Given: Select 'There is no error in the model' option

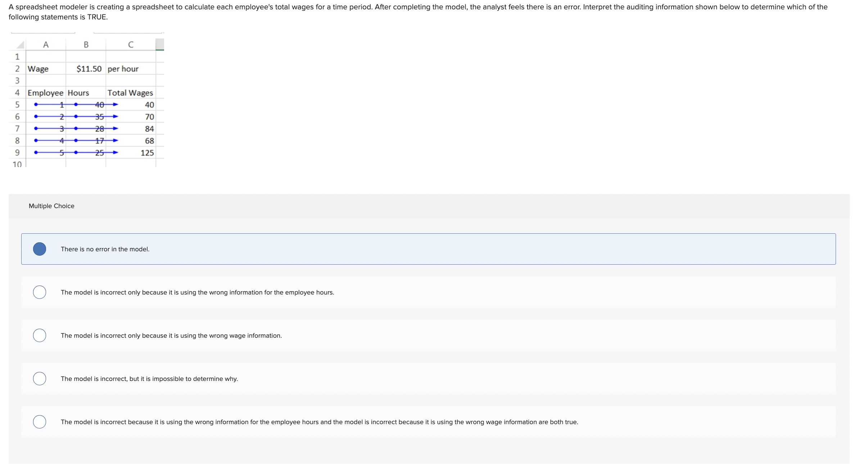Looking at the screenshot, I should coord(39,249).
